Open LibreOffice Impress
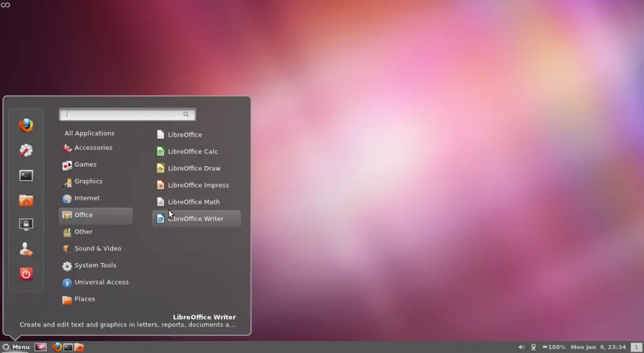Viewport: 644px width, 353px height. [x=198, y=185]
